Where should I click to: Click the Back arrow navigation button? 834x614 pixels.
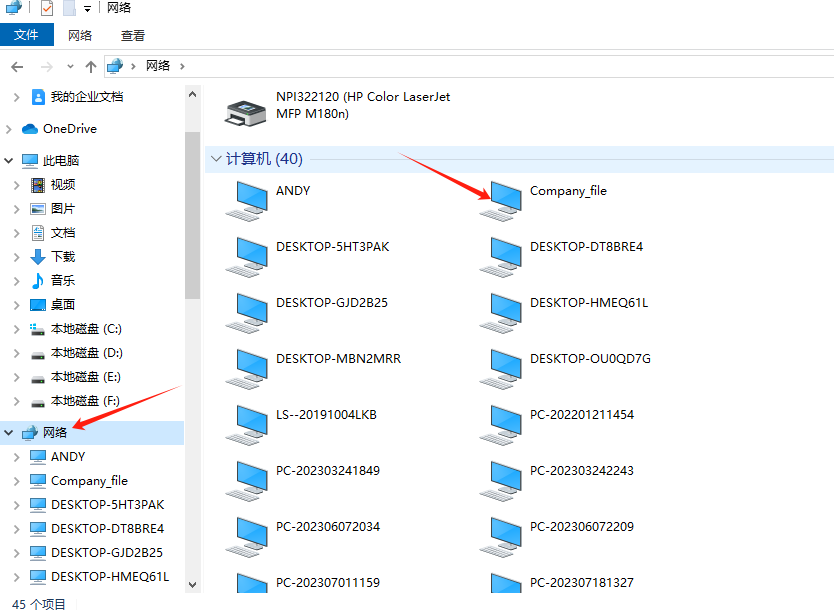(17, 66)
